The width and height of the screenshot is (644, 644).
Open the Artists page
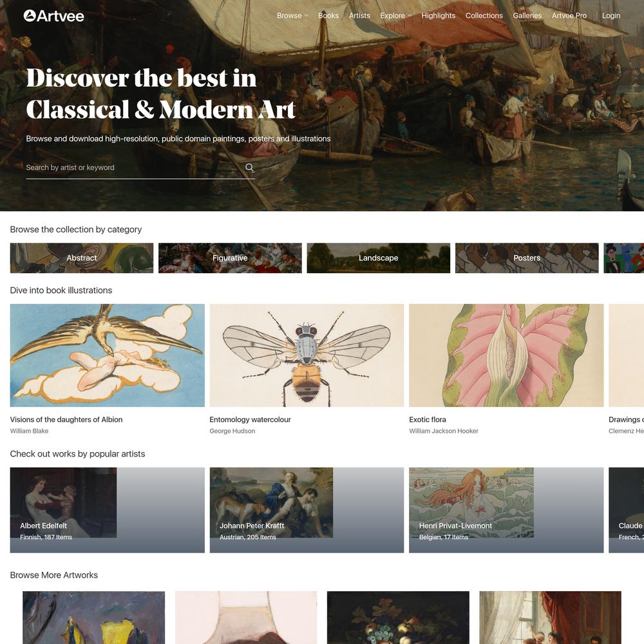(359, 15)
